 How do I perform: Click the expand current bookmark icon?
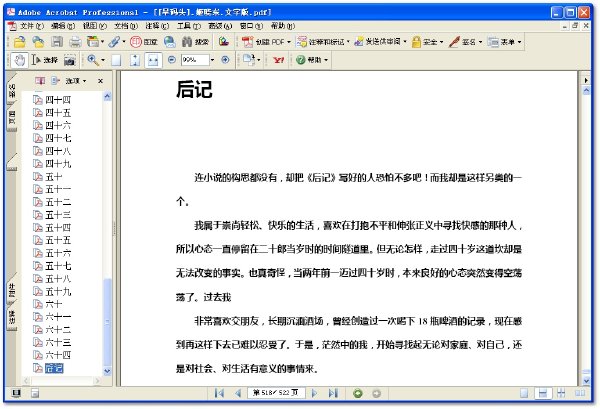(55, 81)
